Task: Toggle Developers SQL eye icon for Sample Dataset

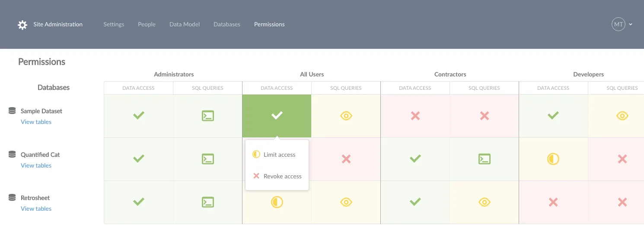Action: coord(622,116)
